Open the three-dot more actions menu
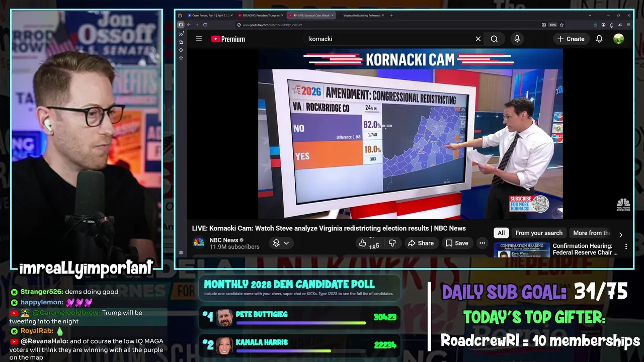 (x=482, y=243)
